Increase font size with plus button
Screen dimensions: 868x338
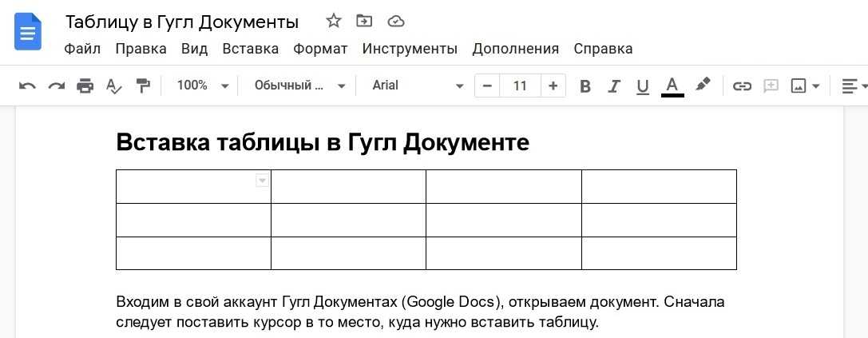coord(553,85)
